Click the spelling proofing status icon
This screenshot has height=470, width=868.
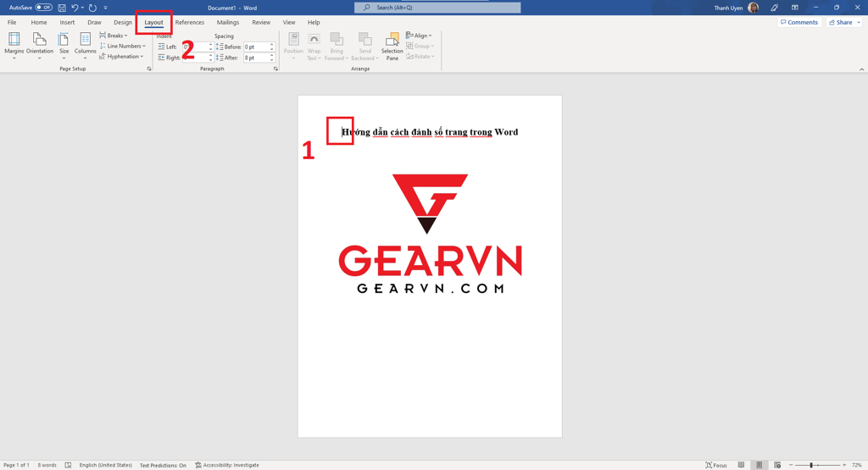tap(68, 465)
